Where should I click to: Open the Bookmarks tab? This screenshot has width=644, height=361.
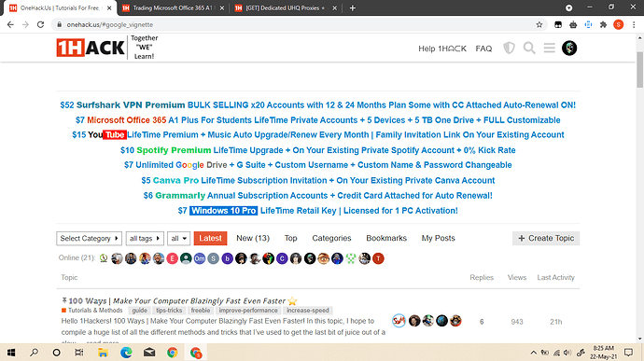point(386,238)
